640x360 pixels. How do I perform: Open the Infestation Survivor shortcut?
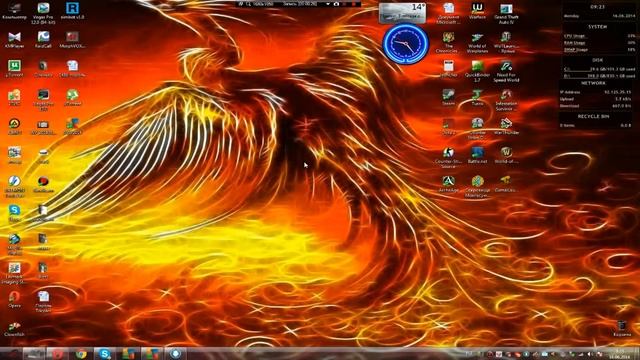pyautogui.click(x=506, y=100)
